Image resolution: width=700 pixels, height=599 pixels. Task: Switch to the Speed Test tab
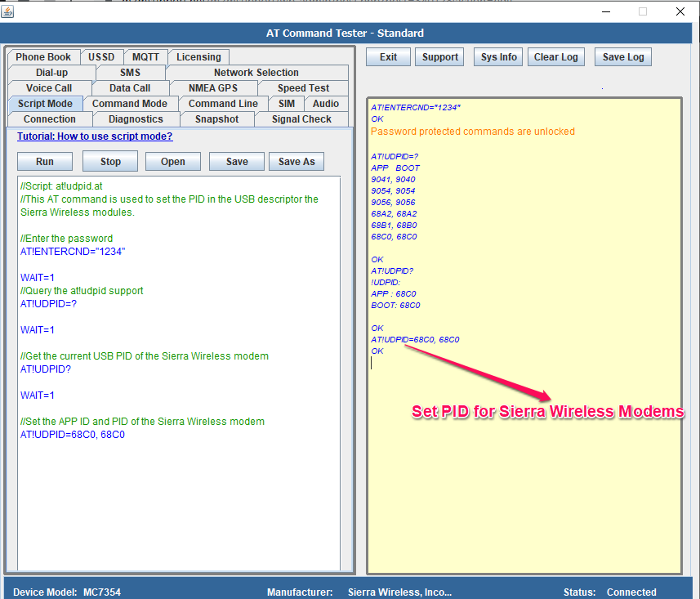pyautogui.click(x=303, y=88)
